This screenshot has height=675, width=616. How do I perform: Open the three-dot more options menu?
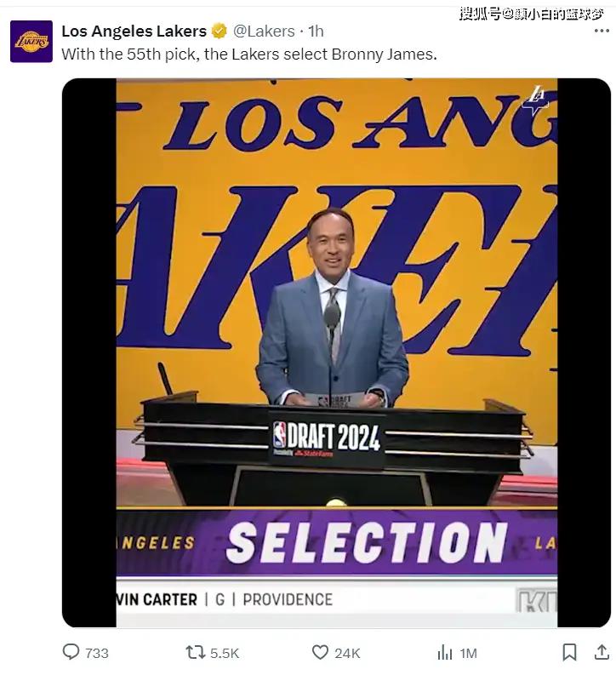coord(602,31)
